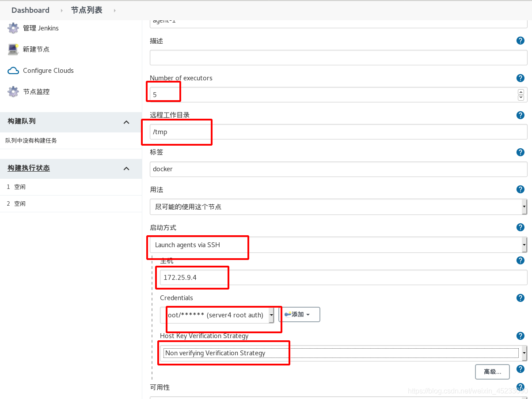
Task: Open the 用法 dropdown
Action: [x=338, y=207]
